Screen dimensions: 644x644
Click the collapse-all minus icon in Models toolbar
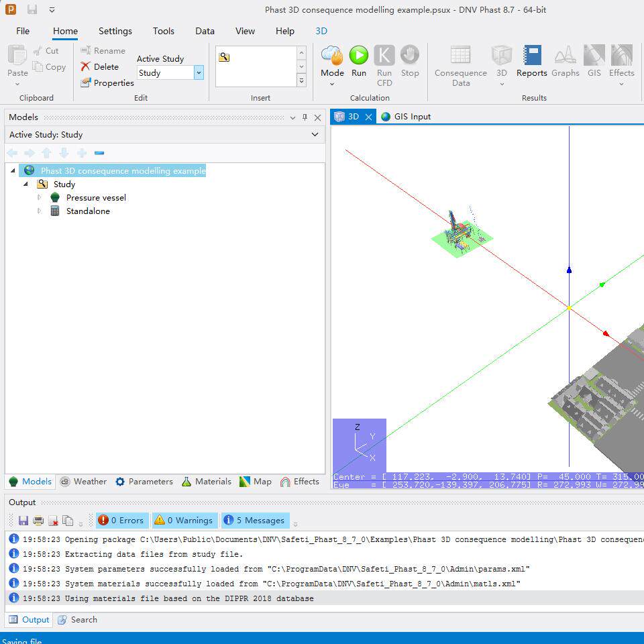click(99, 153)
